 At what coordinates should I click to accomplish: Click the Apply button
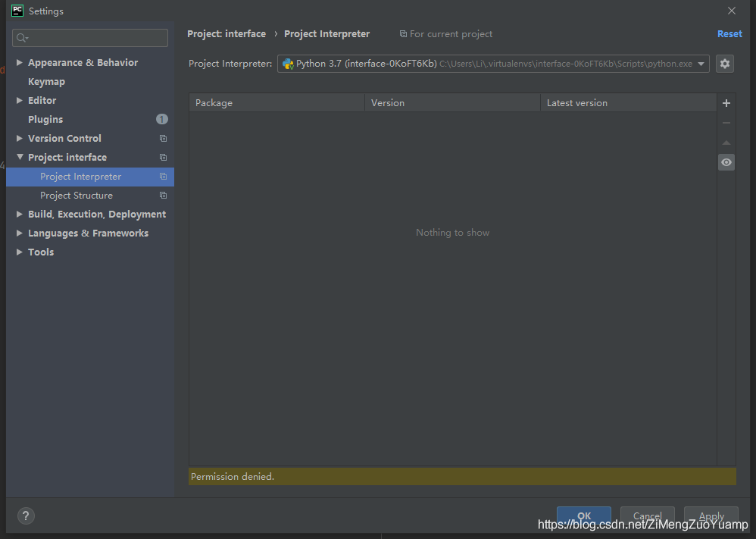(711, 515)
